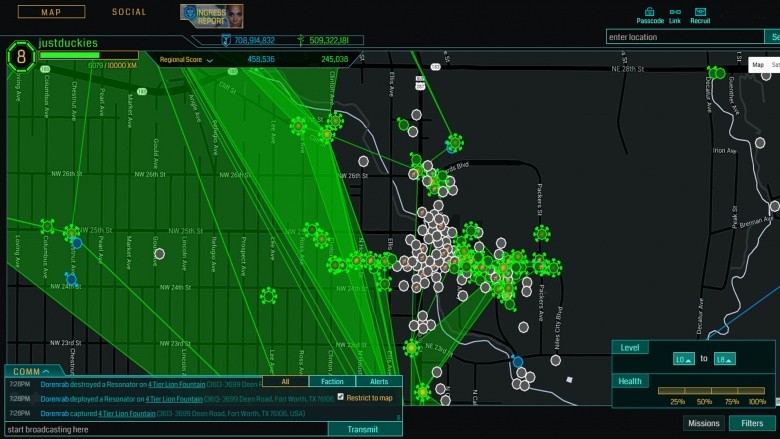780x439 pixels.
Task: Open 4 Tier Lion Fountain link in deployed message
Action: point(174,399)
